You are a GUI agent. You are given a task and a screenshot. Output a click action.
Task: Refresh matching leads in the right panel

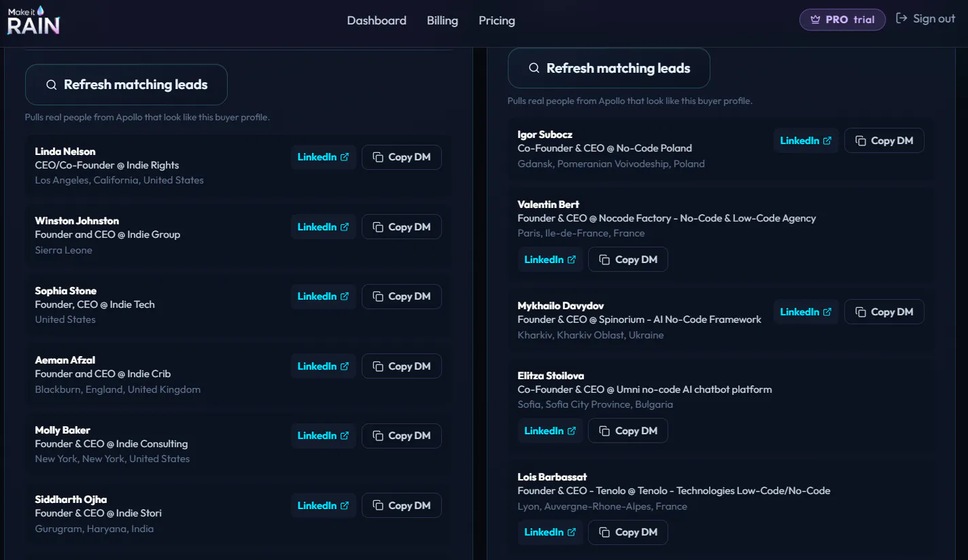609,68
